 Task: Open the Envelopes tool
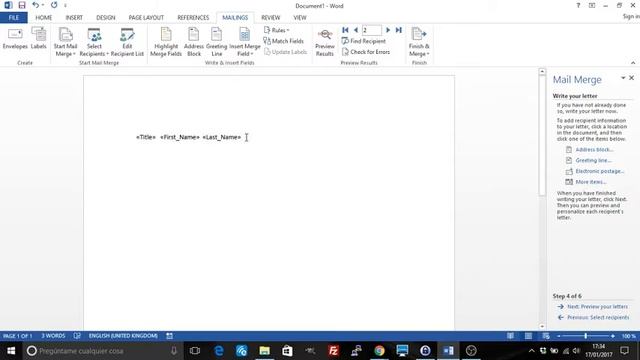pyautogui.click(x=15, y=39)
